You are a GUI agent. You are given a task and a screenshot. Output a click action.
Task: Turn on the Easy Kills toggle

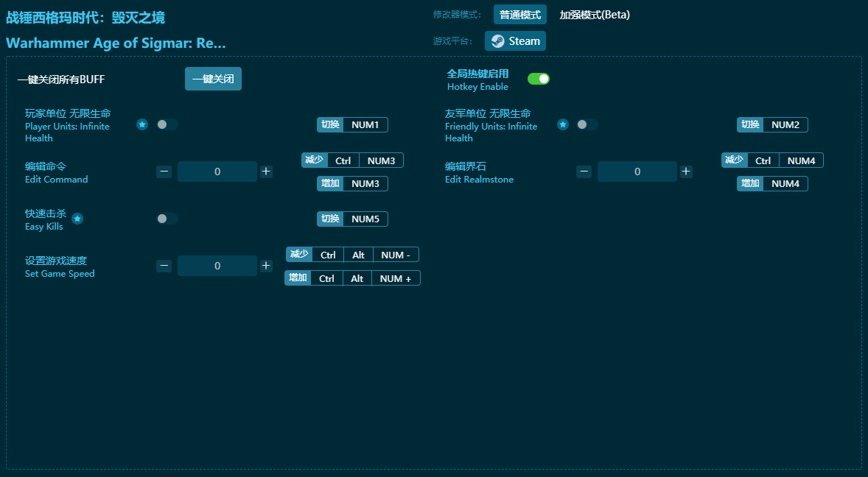point(167,219)
